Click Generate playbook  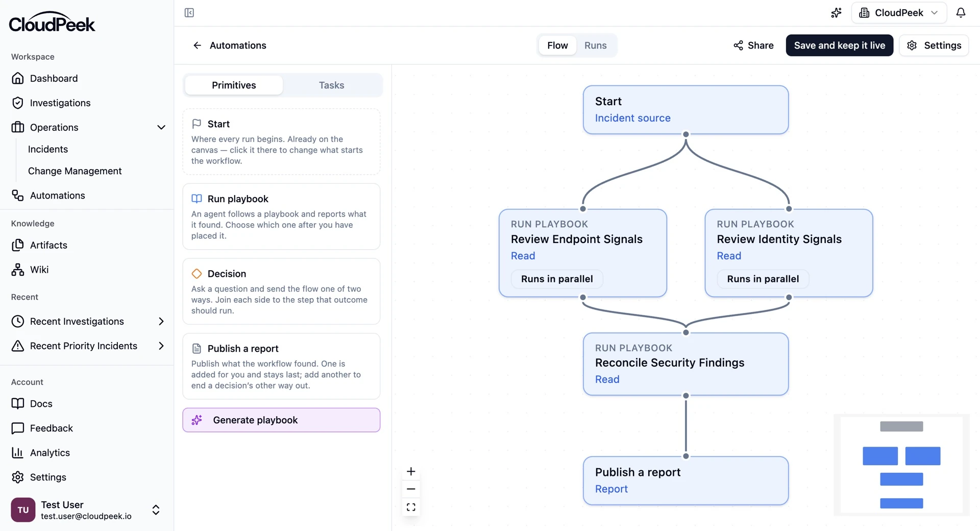(x=281, y=420)
